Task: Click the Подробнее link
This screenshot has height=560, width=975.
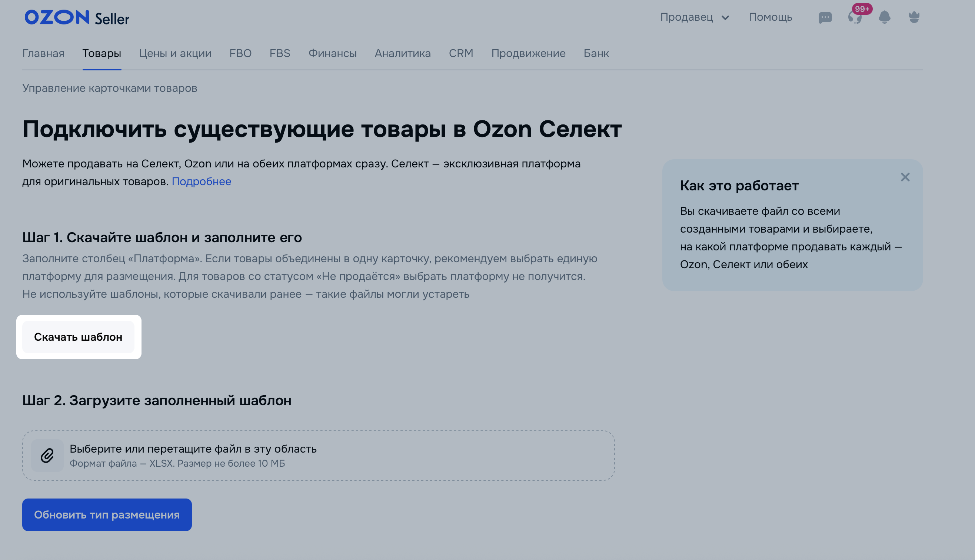Action: click(201, 181)
